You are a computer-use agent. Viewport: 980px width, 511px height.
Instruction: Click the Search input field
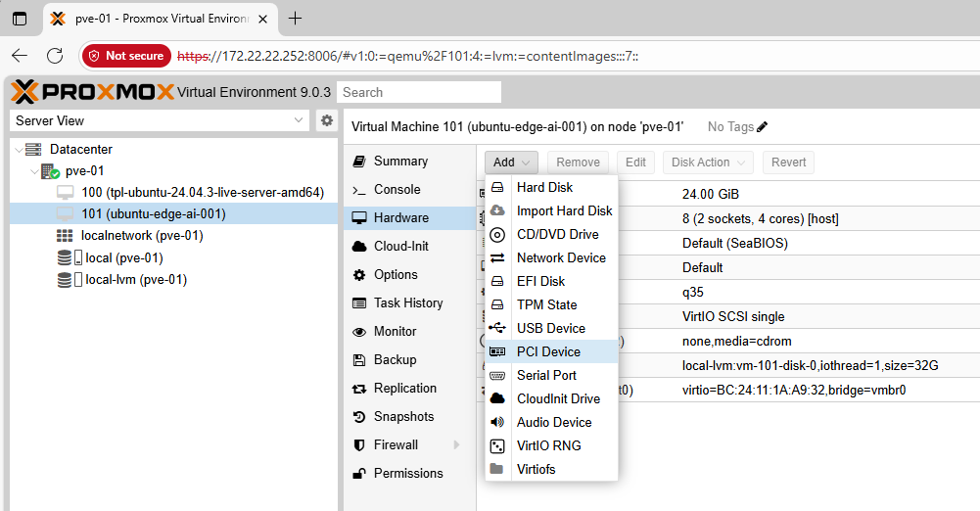419,92
